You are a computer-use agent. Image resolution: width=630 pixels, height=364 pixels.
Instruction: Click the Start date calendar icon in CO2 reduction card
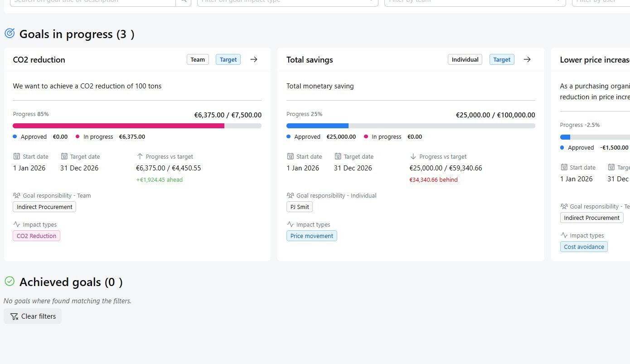point(17,156)
